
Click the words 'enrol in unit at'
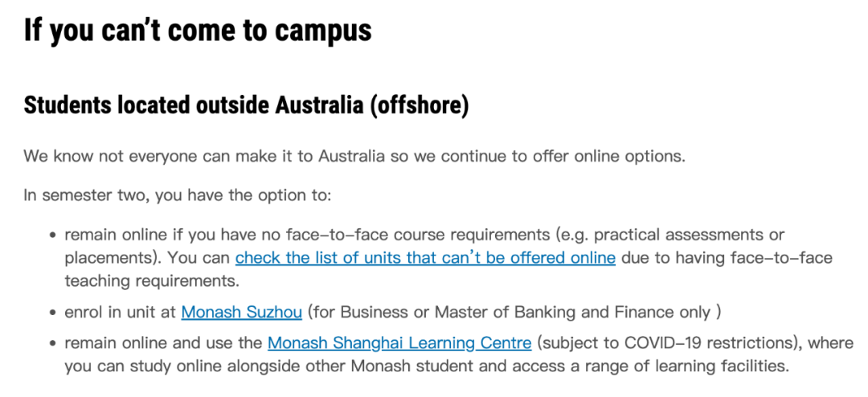point(120,313)
